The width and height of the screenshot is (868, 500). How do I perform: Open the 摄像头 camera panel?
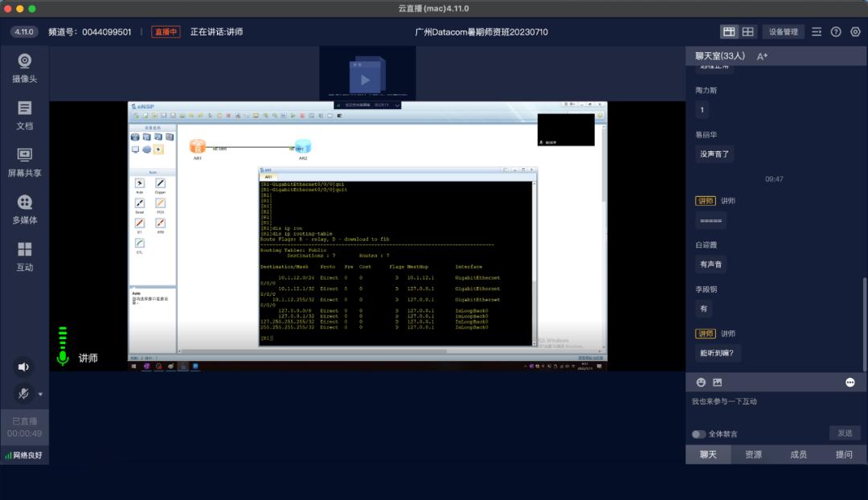(24, 68)
